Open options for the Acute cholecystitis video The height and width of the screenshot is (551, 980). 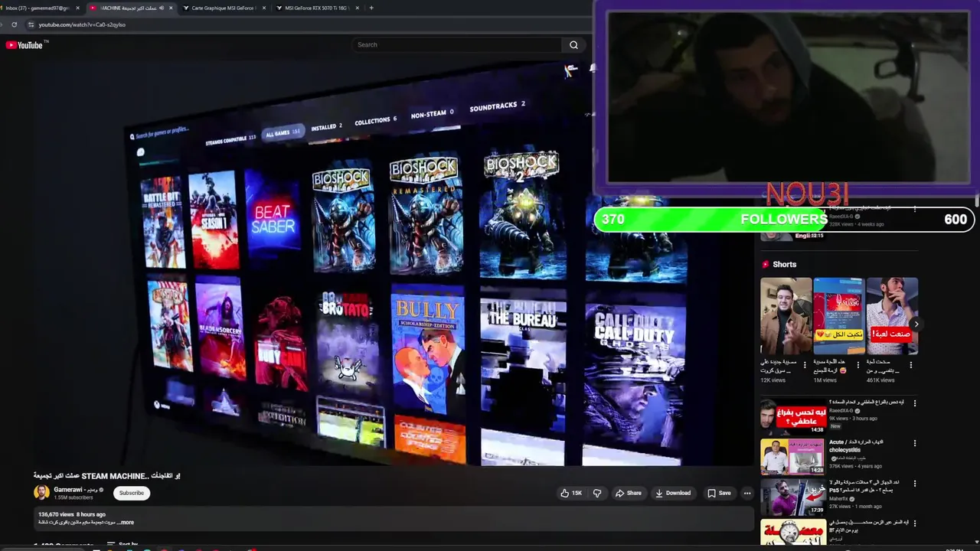tap(914, 443)
